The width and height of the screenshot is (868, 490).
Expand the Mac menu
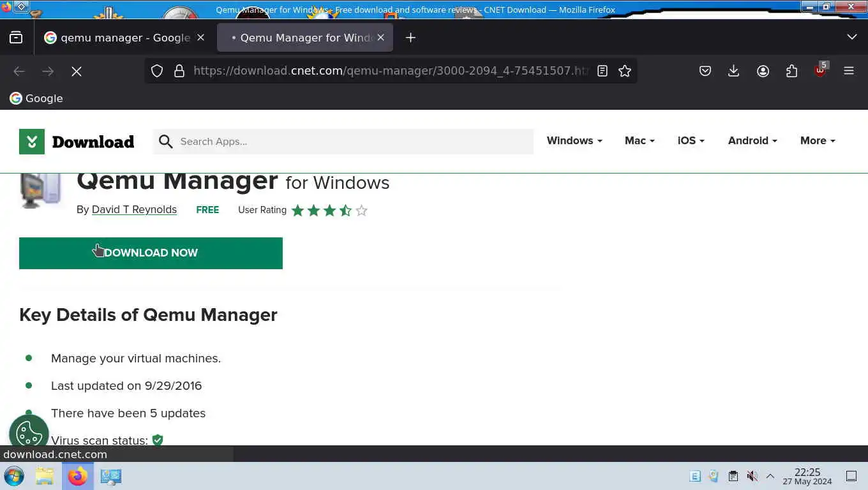pyautogui.click(x=640, y=140)
